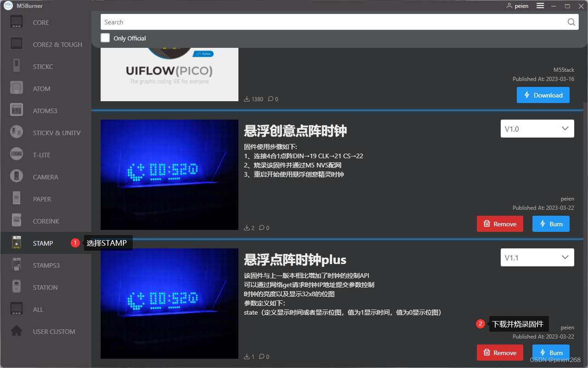This screenshot has width=588, height=368.
Task: Open the V1.0 version dropdown
Action: [x=537, y=129]
